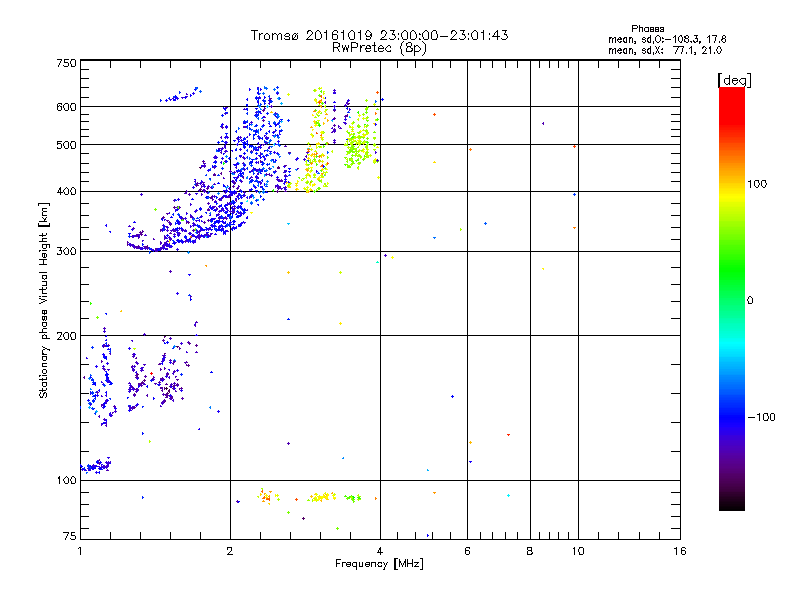
Task: Click the y-axis tick label '750'
Action: coord(66,63)
